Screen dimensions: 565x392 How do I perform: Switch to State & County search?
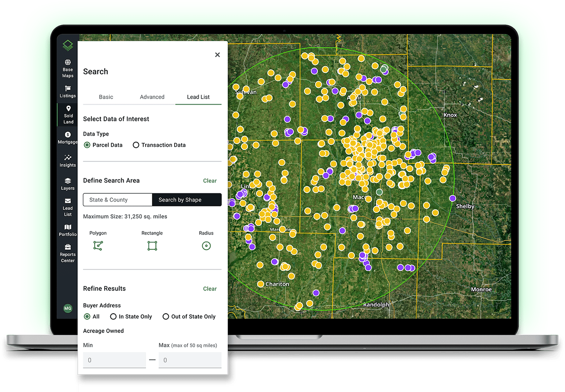pos(118,200)
